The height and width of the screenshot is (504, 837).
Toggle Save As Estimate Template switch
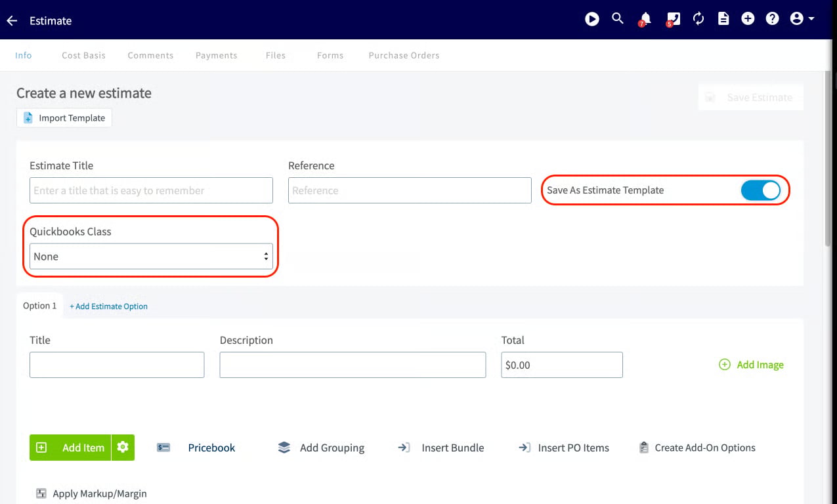click(760, 190)
